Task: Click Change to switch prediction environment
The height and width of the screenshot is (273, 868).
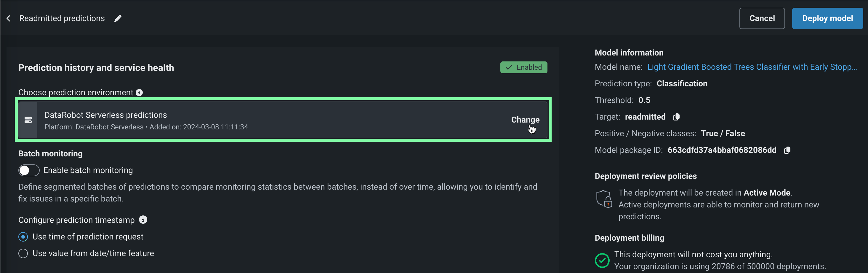Action: pyautogui.click(x=525, y=120)
